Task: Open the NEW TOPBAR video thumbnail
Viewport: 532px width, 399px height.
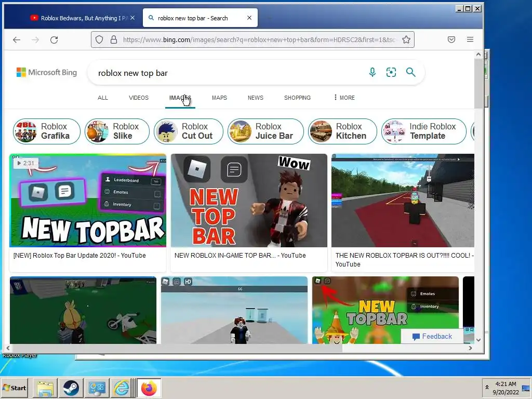Action: pyautogui.click(x=88, y=201)
